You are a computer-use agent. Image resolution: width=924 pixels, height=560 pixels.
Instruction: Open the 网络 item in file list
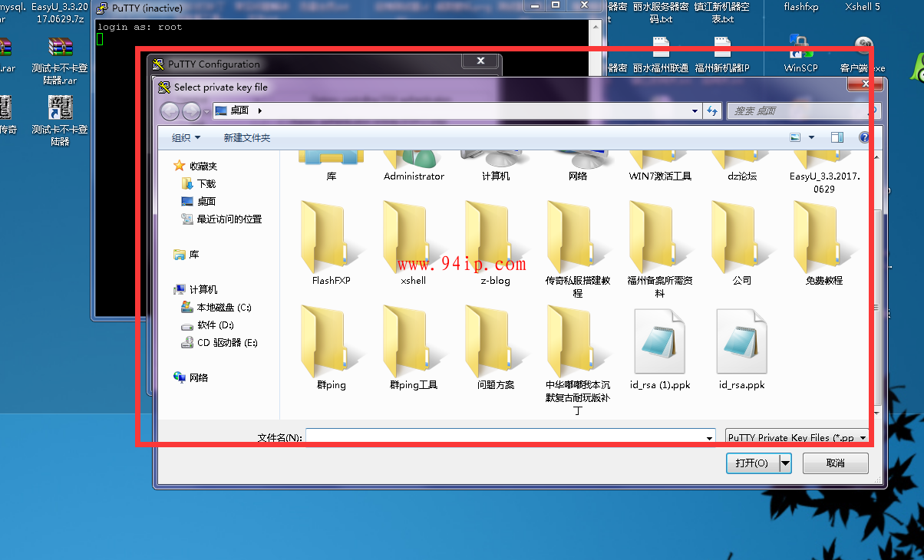tap(577, 166)
